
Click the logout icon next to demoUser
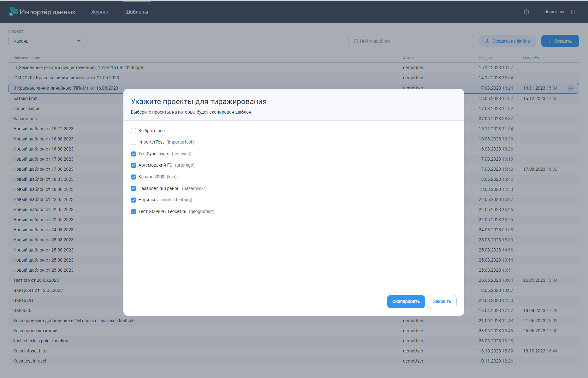tap(573, 12)
